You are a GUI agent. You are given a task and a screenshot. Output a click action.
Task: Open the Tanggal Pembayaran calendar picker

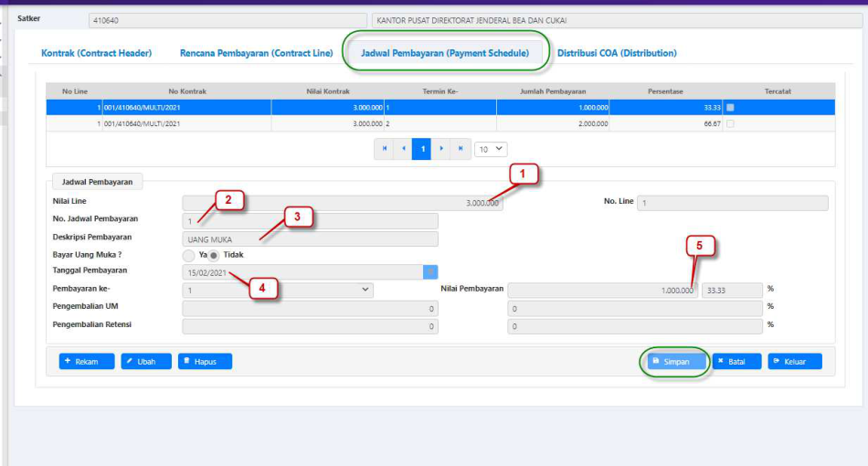(x=430, y=272)
